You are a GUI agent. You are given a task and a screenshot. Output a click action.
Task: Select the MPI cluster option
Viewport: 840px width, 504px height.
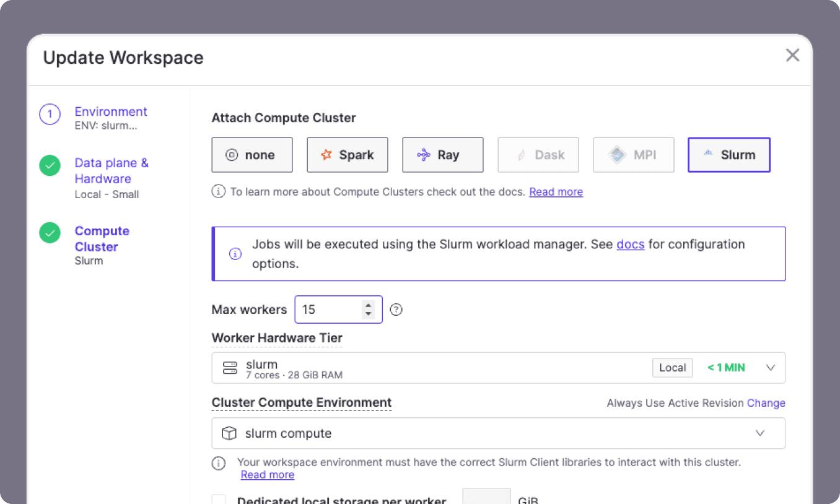coord(634,155)
